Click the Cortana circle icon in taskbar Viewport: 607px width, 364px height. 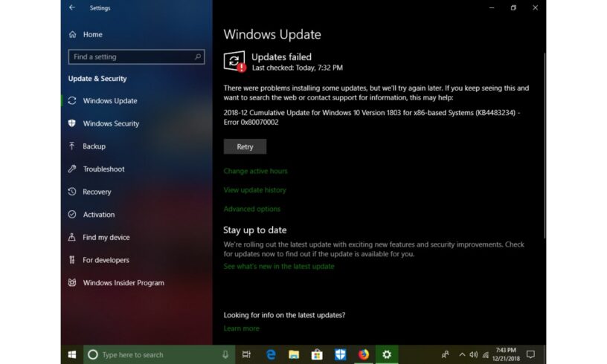[93, 355]
